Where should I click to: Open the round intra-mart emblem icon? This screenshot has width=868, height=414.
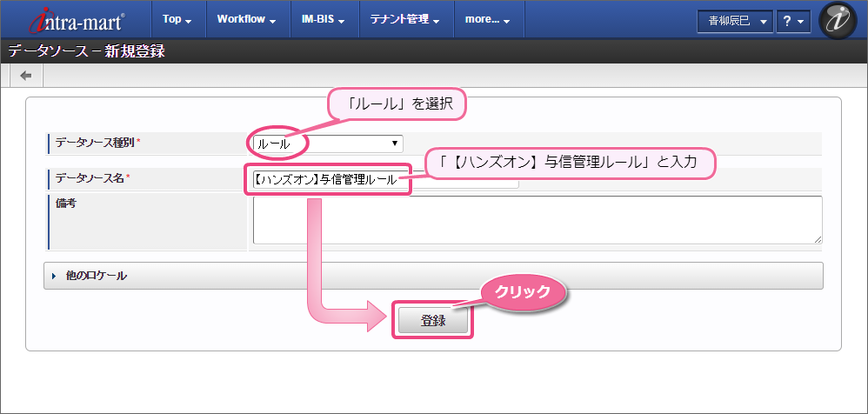coord(838,20)
